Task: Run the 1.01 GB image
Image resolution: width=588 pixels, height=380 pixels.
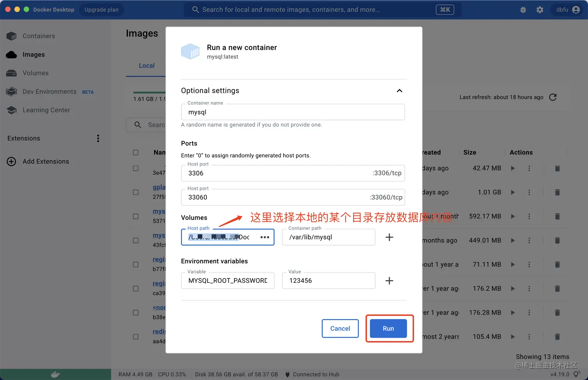Action: point(513,193)
